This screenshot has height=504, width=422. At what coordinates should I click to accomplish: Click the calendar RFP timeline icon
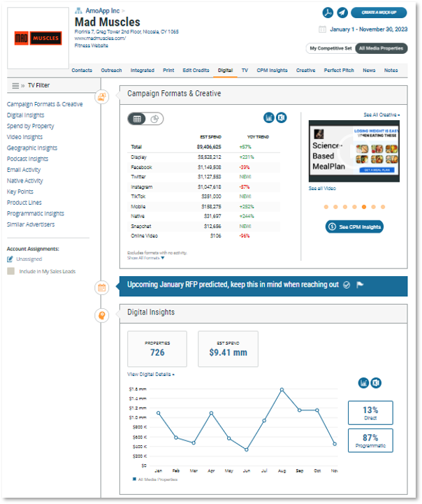click(x=102, y=288)
